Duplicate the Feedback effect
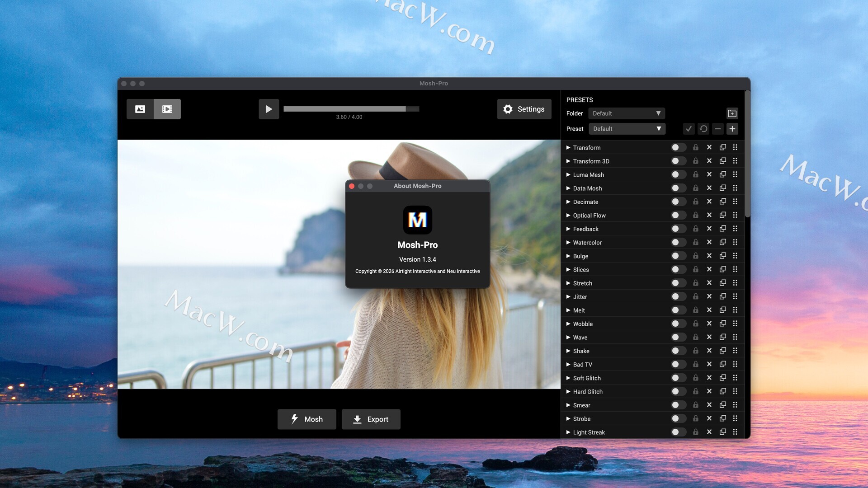 (723, 229)
